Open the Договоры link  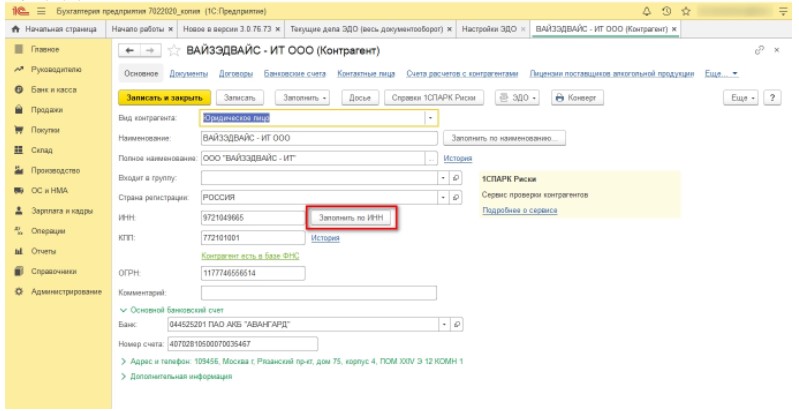click(x=236, y=74)
